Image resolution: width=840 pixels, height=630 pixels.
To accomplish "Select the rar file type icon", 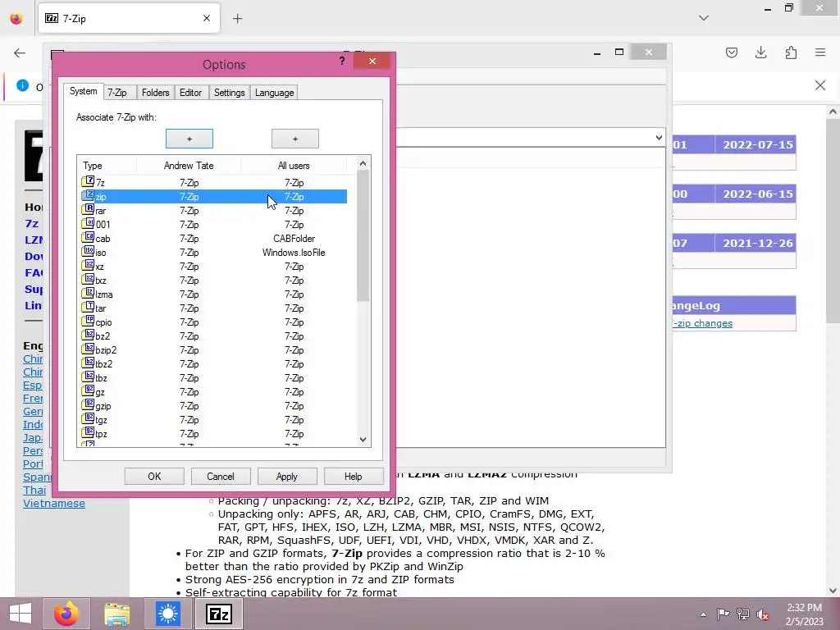I will 88,210.
